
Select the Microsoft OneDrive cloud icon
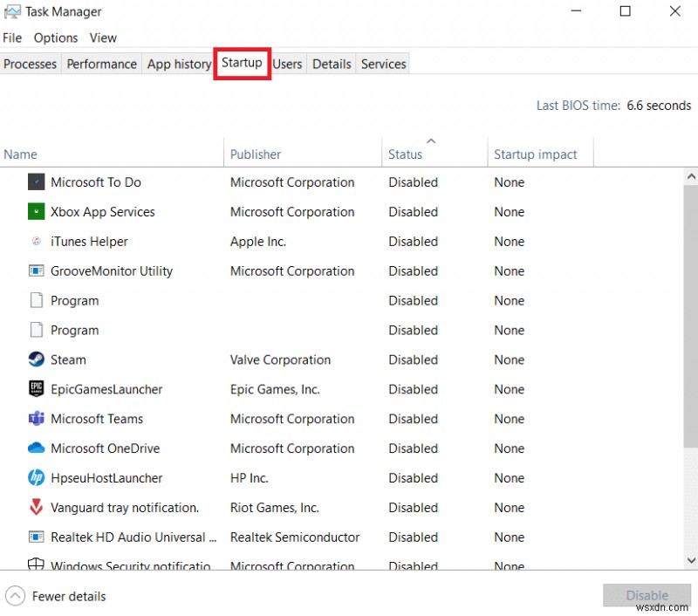[36, 448]
